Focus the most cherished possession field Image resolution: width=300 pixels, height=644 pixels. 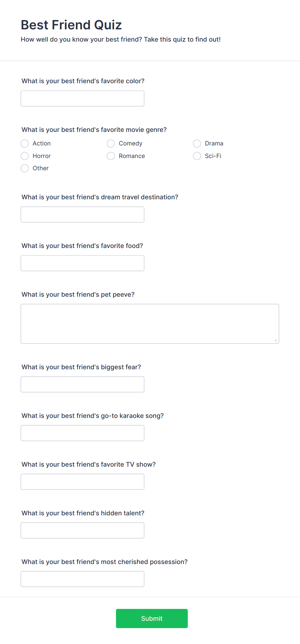click(x=83, y=579)
